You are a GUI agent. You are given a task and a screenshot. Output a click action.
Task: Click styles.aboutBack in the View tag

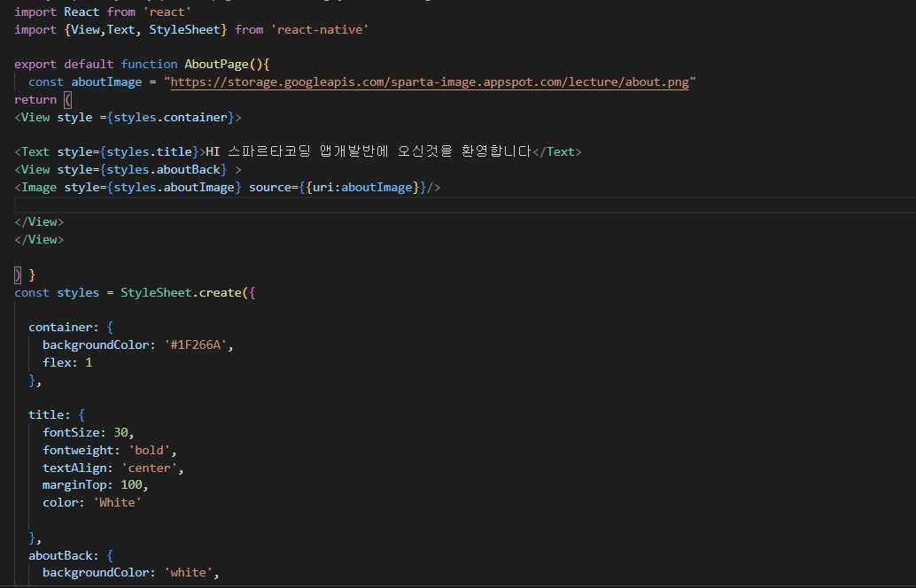coord(163,169)
